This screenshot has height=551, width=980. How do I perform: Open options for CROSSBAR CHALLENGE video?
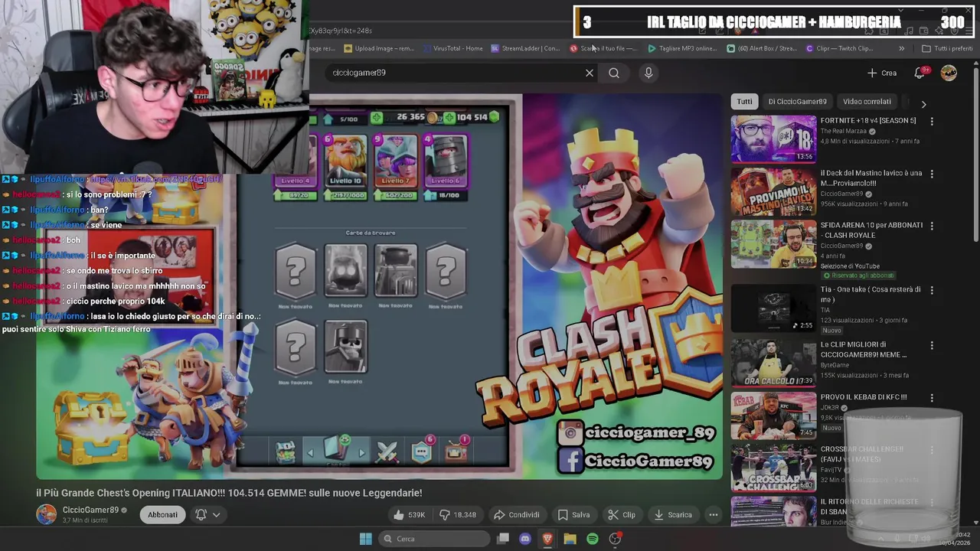[932, 450]
